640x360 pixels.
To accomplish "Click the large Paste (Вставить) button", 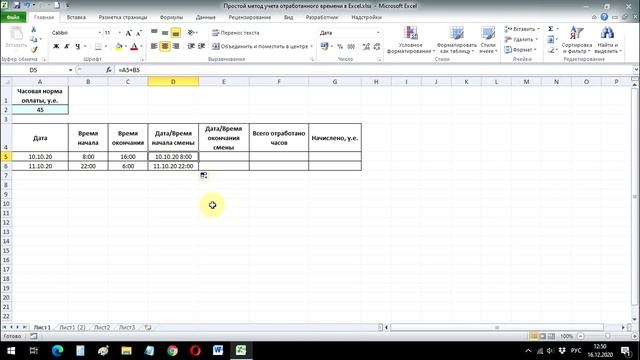I will [16, 38].
